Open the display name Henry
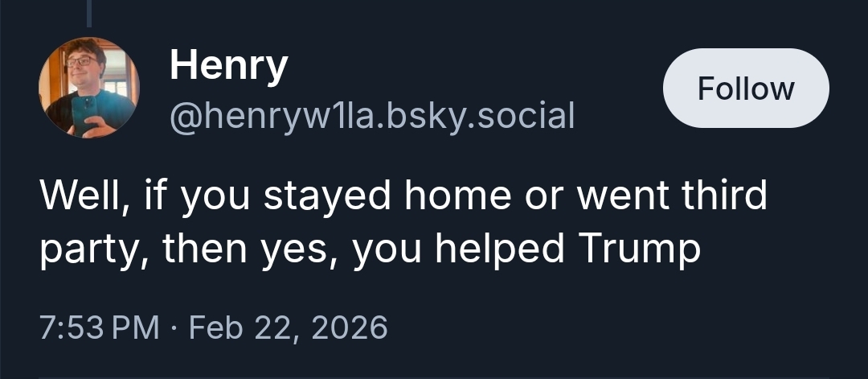Image resolution: width=868 pixels, height=379 pixels. click(x=228, y=67)
